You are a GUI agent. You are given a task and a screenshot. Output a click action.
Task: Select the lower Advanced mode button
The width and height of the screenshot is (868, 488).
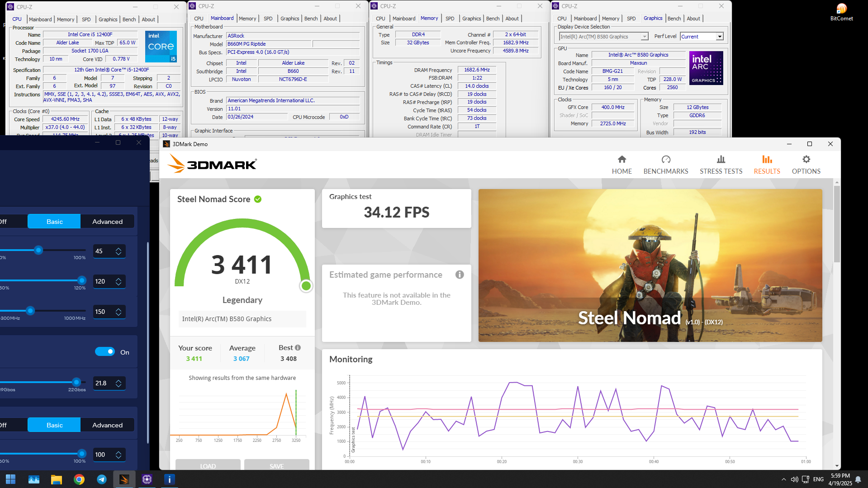(108, 425)
